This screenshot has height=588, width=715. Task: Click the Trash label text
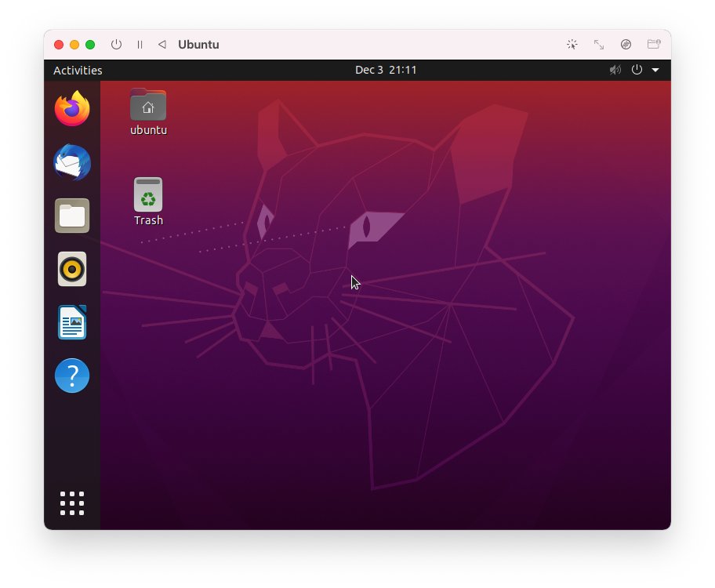click(x=149, y=220)
